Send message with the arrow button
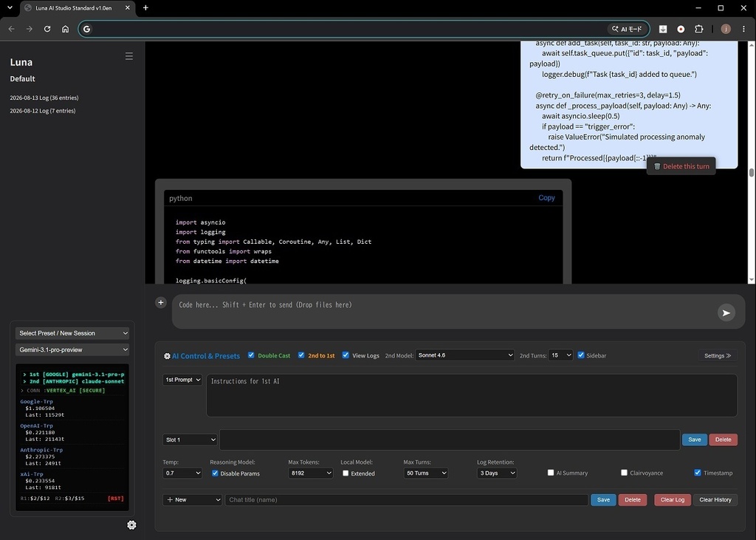 726,312
